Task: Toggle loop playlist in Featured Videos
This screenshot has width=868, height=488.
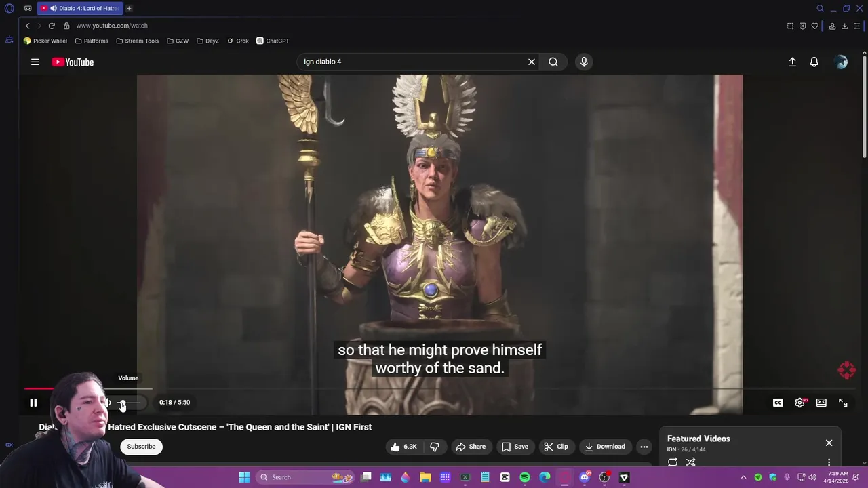Action: click(x=673, y=462)
